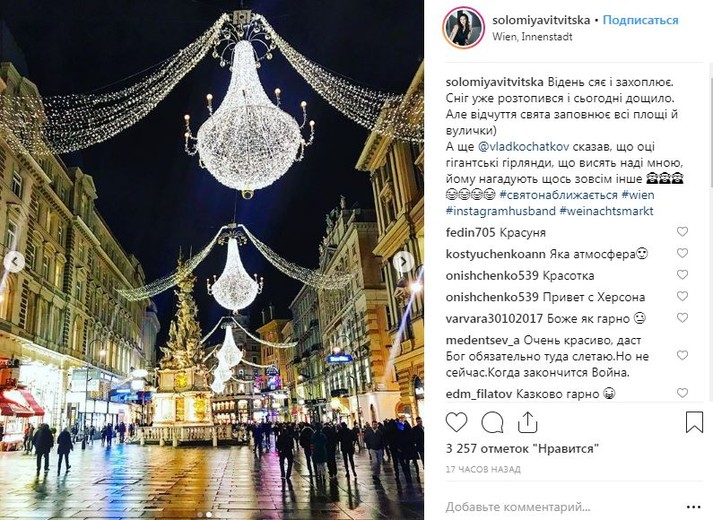713x520 pixels.
Task: Open the #wien hashtag
Action: click(638, 195)
